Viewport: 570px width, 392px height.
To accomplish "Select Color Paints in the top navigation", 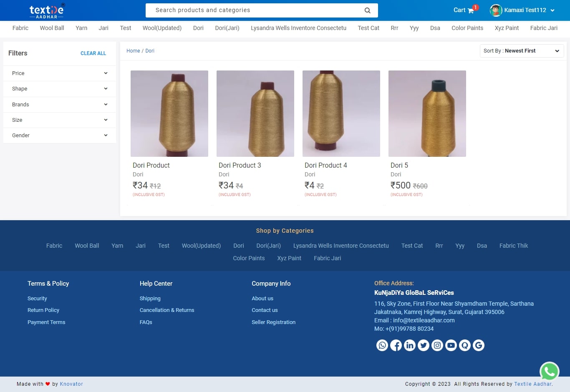I will coord(467,28).
